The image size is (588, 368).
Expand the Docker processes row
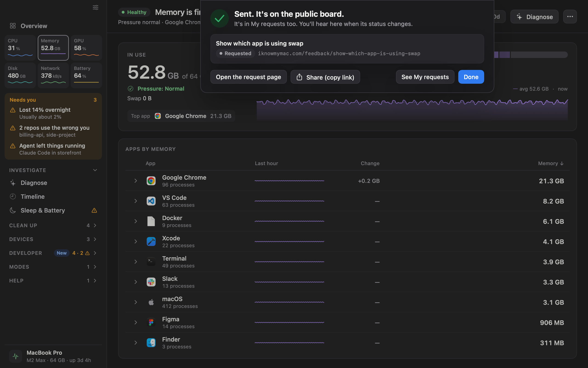tap(136, 221)
